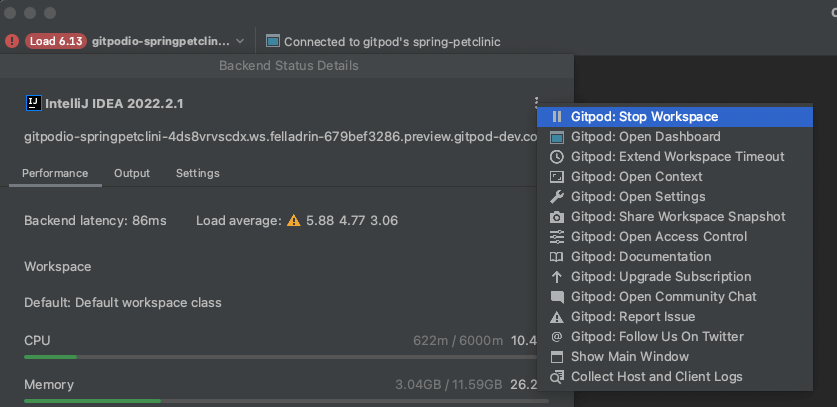
Task: Click the warning triangle Report Issue icon
Action: 557,317
